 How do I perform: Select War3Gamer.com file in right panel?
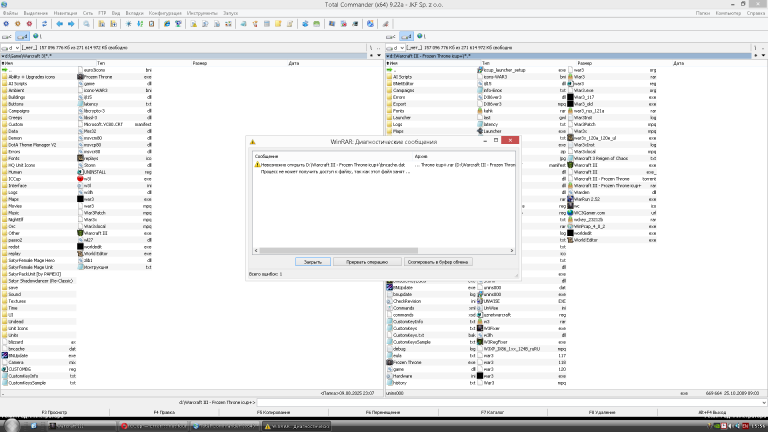[590, 213]
